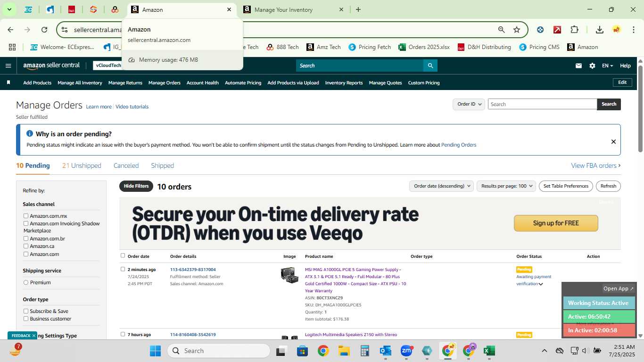
Task: Open order 113-6342379-8317004 link
Action: pyautogui.click(x=193, y=270)
